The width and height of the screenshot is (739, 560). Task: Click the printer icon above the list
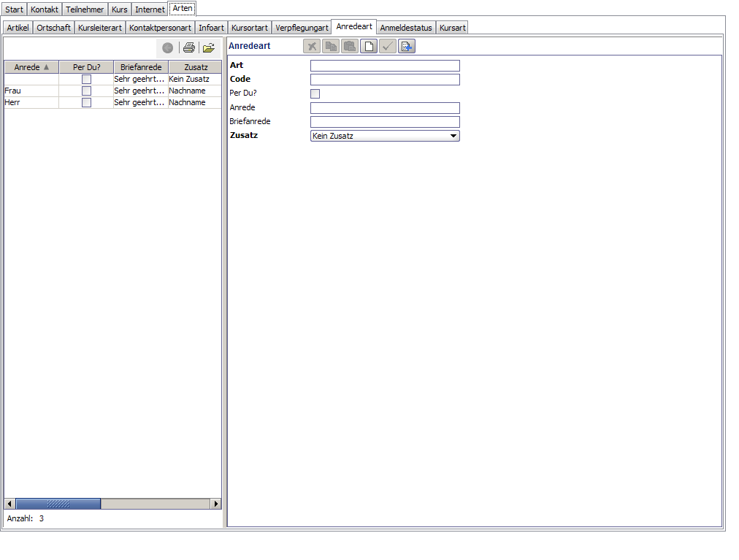coord(189,47)
